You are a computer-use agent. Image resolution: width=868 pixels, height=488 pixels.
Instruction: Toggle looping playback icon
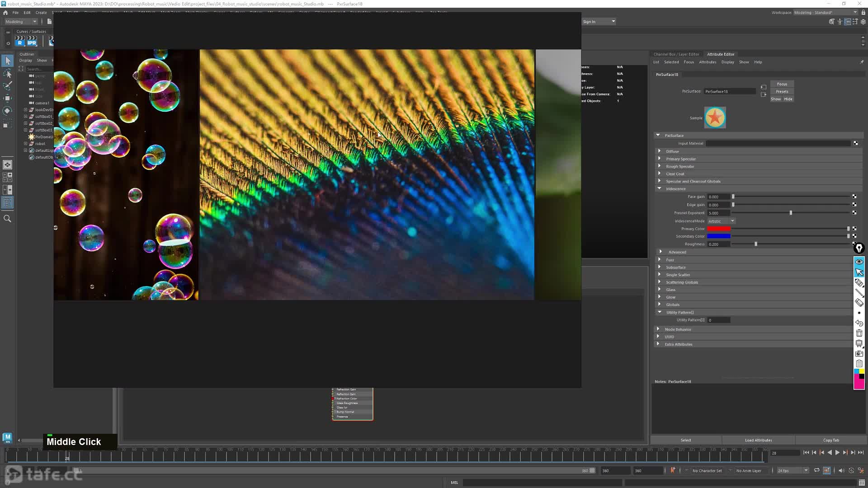click(x=817, y=470)
